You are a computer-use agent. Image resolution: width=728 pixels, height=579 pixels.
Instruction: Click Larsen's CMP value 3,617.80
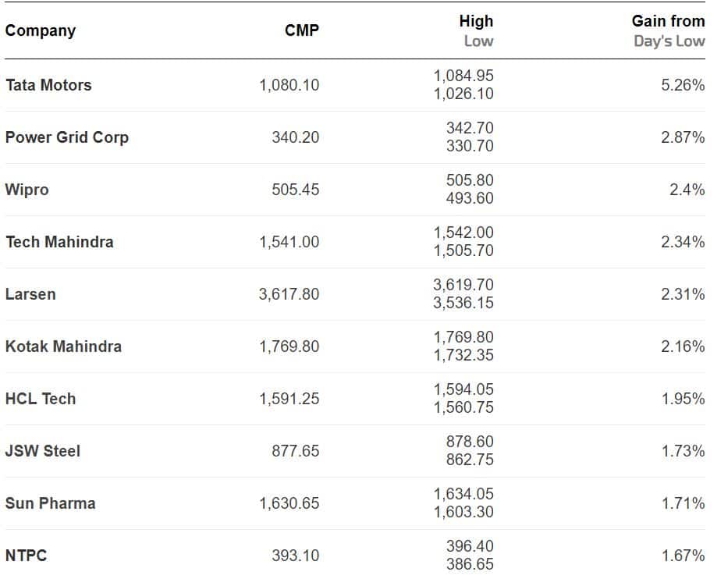[289, 294]
